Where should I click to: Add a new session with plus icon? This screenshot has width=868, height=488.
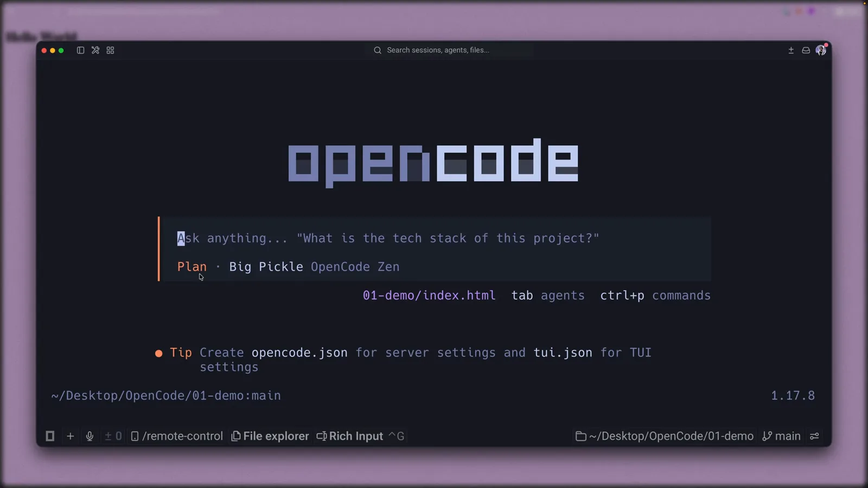point(70,436)
